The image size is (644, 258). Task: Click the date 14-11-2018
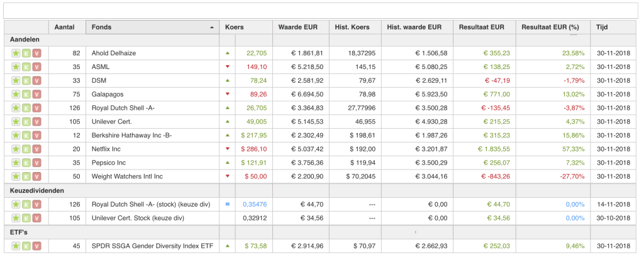tap(613, 205)
